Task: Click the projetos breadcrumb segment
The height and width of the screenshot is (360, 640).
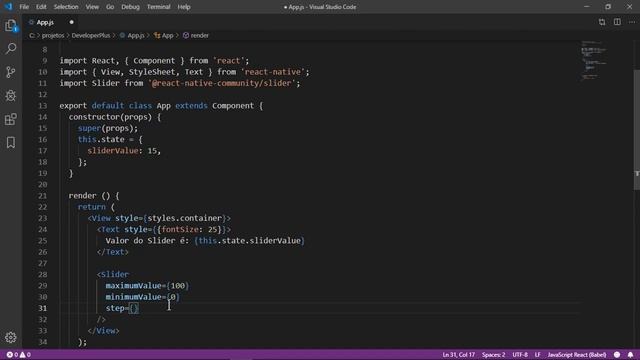Action: tap(53, 36)
